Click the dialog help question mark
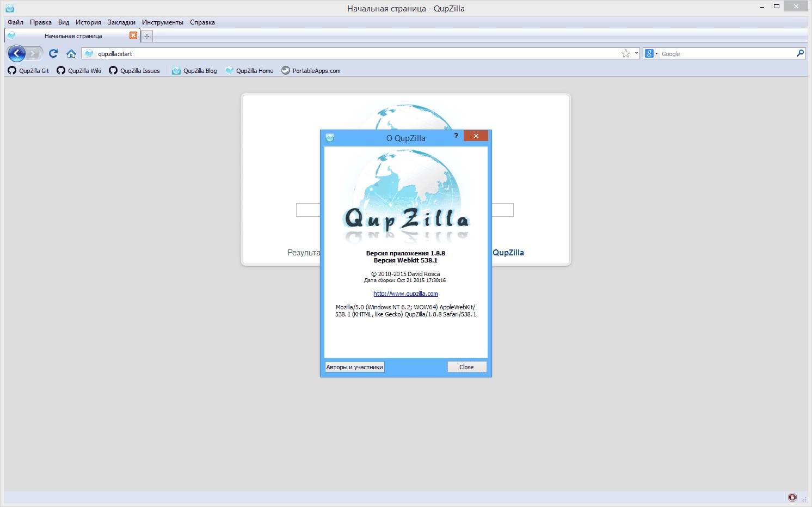Screen dimensions: 812x507 pos(456,136)
